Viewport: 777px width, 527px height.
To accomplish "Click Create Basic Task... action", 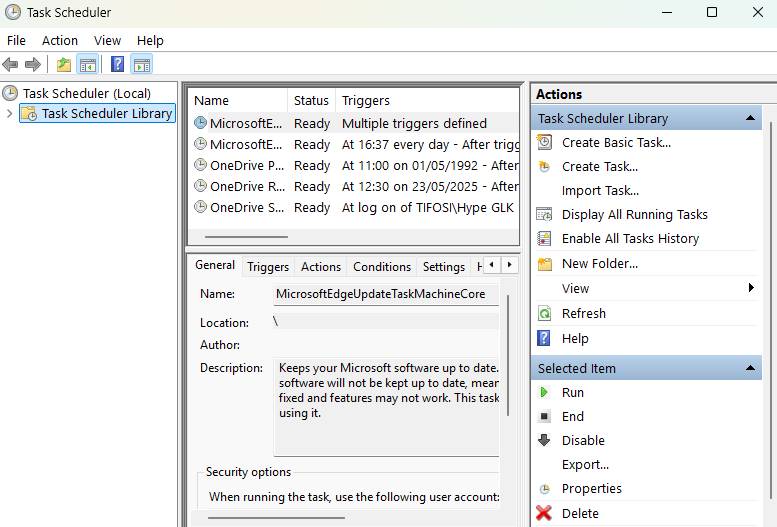I will coord(616,143).
